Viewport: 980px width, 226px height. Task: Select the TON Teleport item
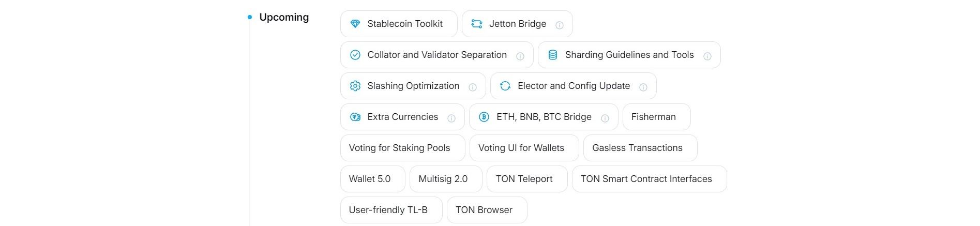click(x=524, y=179)
